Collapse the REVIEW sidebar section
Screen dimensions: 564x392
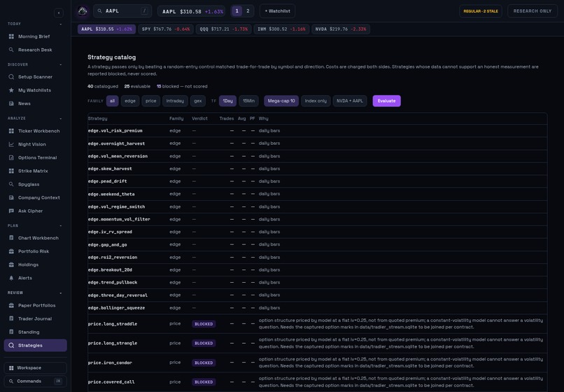(x=60, y=293)
